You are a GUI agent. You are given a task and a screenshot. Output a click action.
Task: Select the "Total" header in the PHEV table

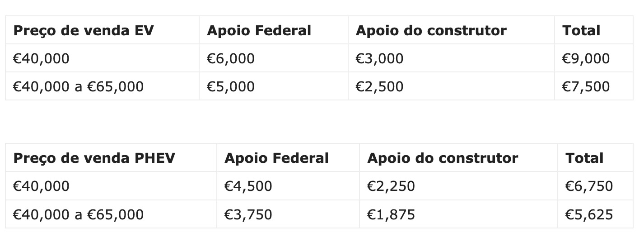point(585,158)
